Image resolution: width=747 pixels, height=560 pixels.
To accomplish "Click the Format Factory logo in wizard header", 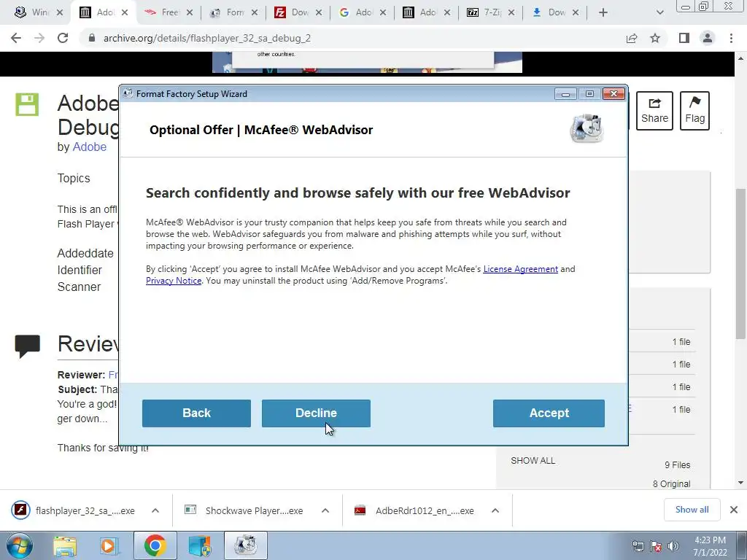I will coord(587,128).
